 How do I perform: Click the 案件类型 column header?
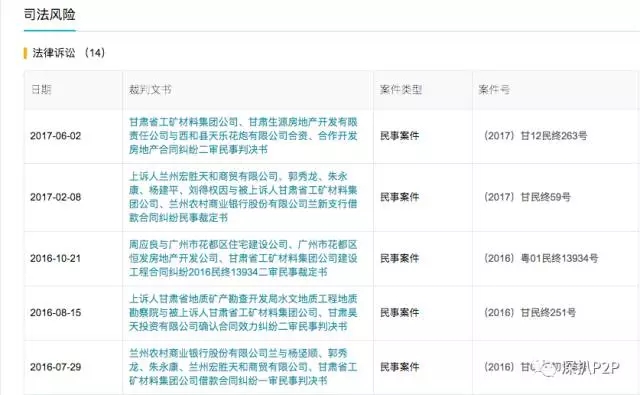pyautogui.click(x=401, y=89)
